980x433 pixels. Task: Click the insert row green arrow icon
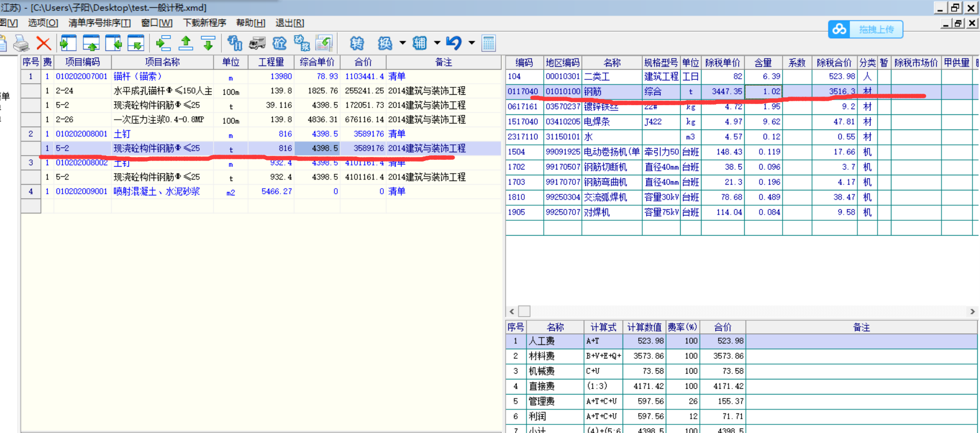click(x=163, y=43)
